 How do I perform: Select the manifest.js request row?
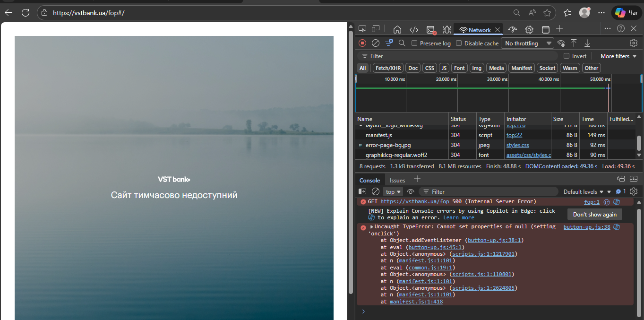coord(495,135)
